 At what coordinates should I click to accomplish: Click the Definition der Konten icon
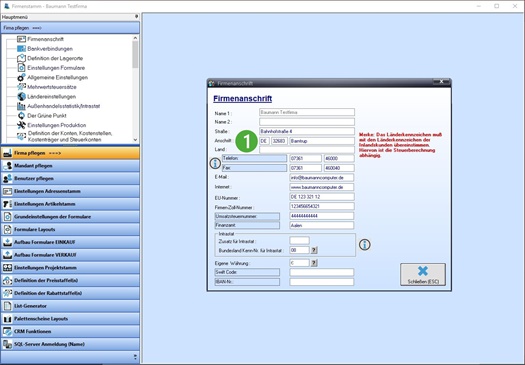[x=21, y=136]
